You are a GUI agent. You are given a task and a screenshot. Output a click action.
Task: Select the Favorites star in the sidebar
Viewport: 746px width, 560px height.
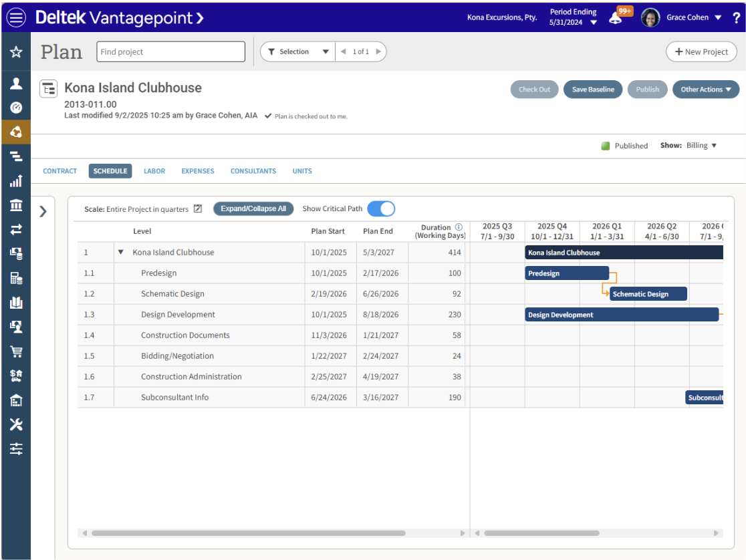pyautogui.click(x=15, y=52)
